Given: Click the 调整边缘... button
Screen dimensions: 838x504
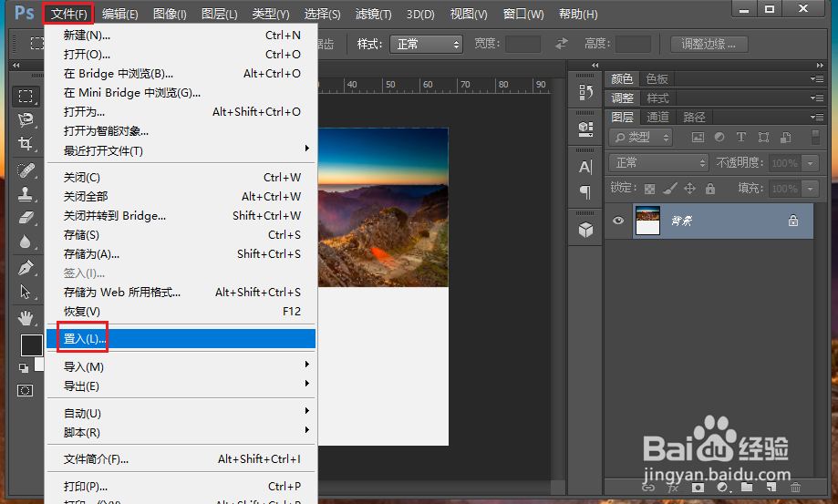Looking at the screenshot, I should pos(709,44).
